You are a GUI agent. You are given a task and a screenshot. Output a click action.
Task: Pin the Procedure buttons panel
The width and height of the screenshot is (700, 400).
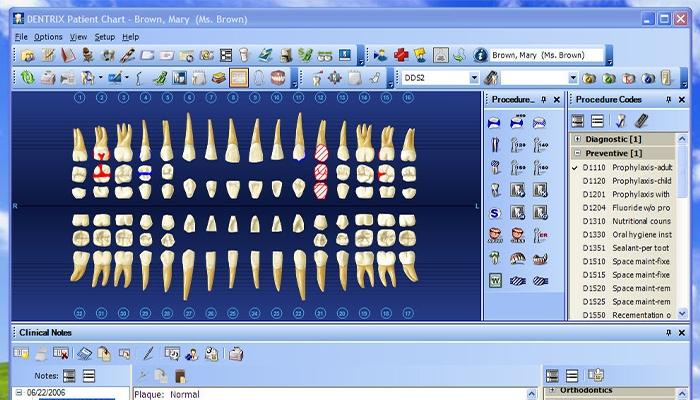(543, 100)
